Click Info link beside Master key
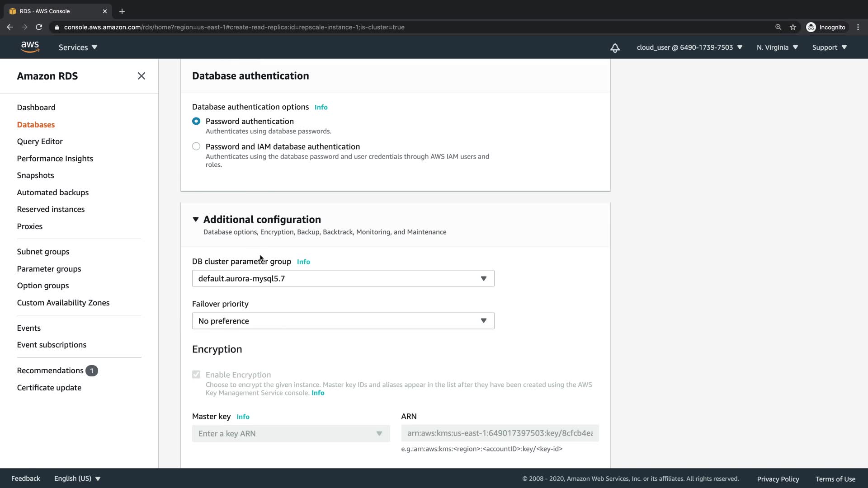This screenshot has height=488, width=868. (x=243, y=417)
